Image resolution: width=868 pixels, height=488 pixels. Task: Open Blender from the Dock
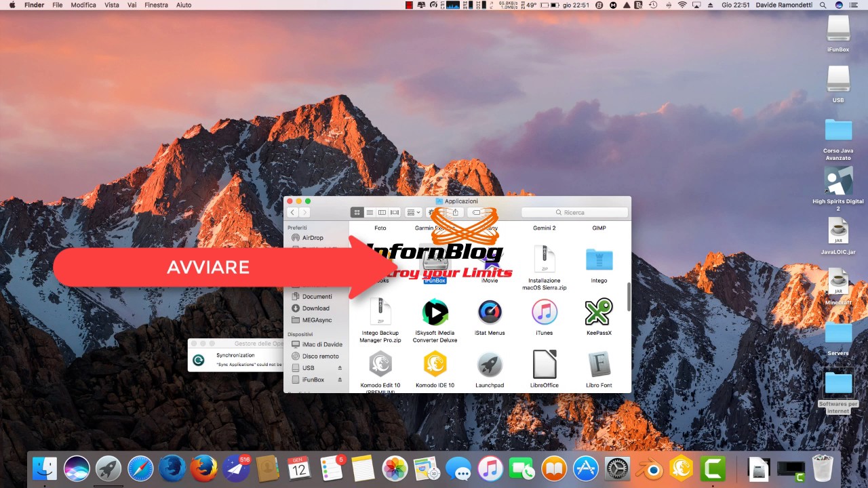coord(650,468)
